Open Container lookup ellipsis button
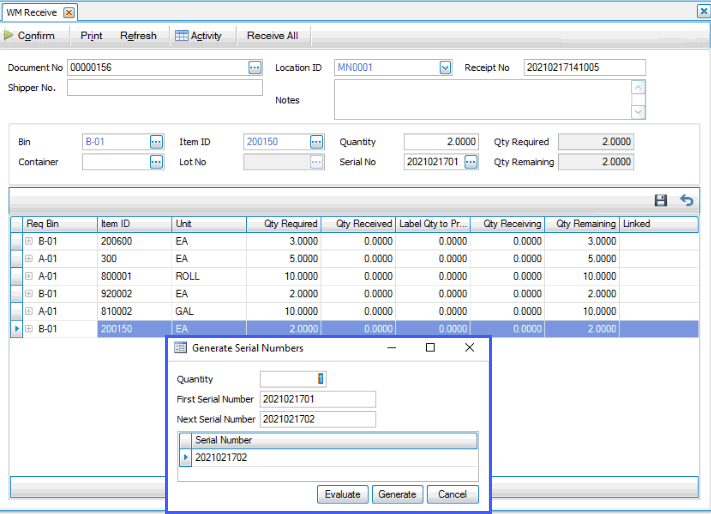The width and height of the screenshot is (711, 514). tap(156, 162)
